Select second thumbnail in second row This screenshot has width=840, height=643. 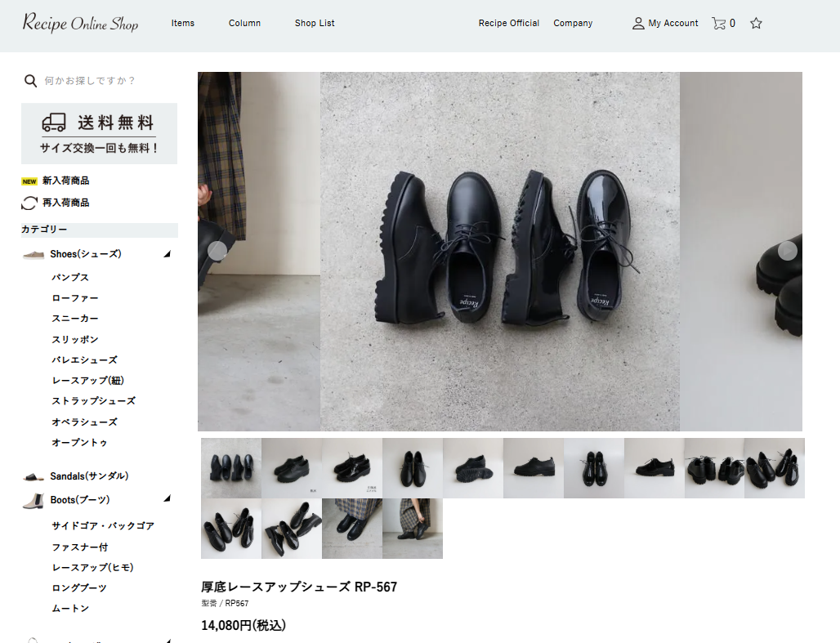292,529
